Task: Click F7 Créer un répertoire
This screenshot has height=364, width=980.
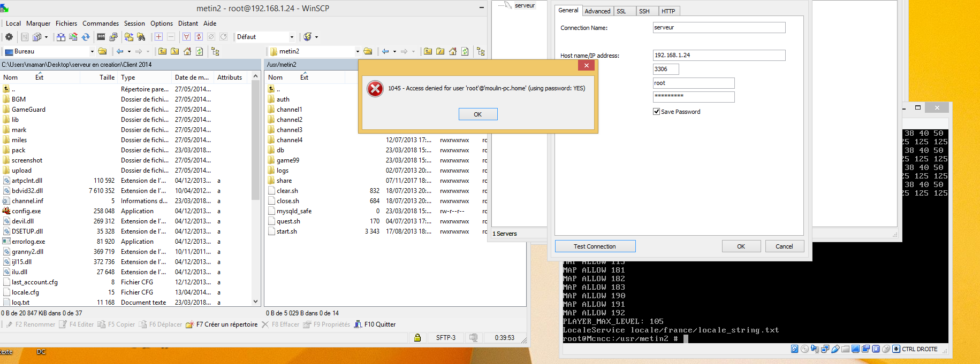Action: coord(222,324)
